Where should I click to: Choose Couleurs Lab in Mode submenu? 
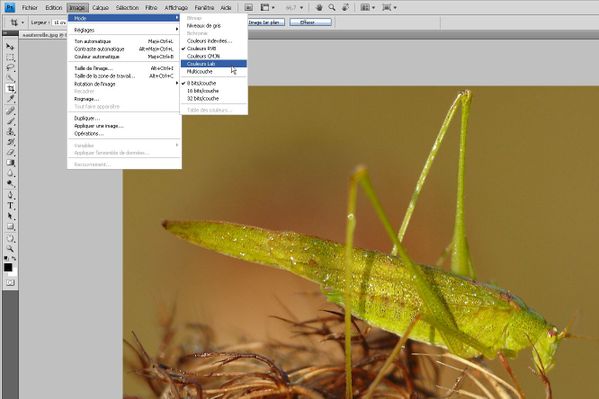pos(214,64)
